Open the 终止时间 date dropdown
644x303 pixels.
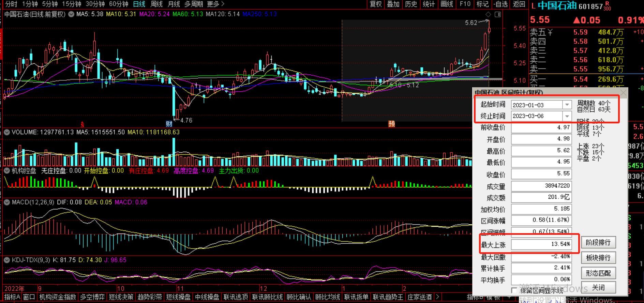pos(567,116)
